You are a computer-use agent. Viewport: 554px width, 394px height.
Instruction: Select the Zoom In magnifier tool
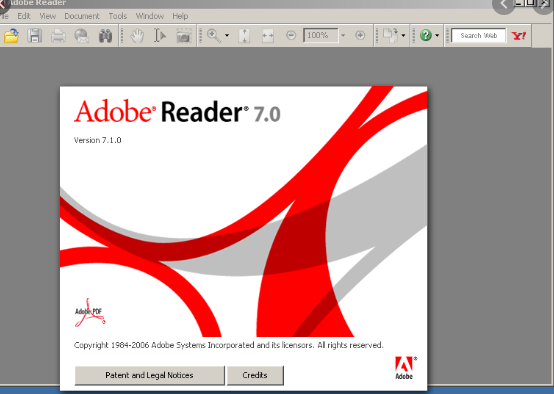pos(214,36)
